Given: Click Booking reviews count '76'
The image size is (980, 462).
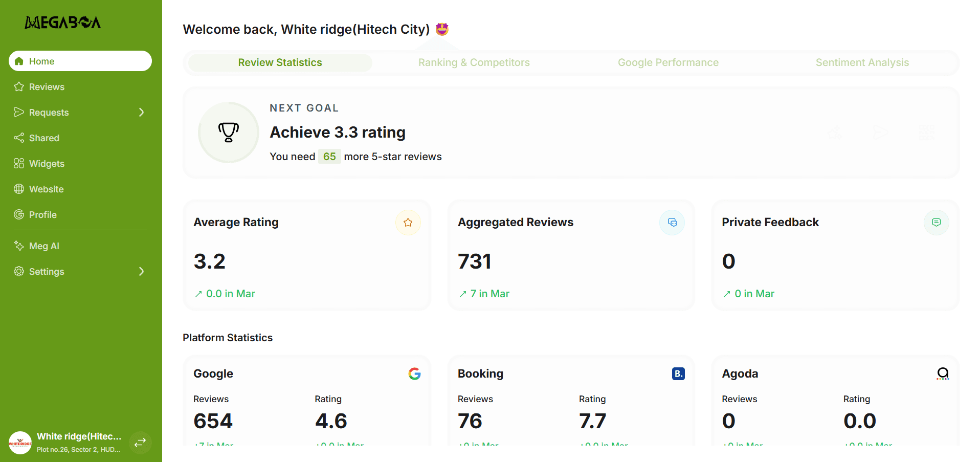Looking at the screenshot, I should coord(470,421).
